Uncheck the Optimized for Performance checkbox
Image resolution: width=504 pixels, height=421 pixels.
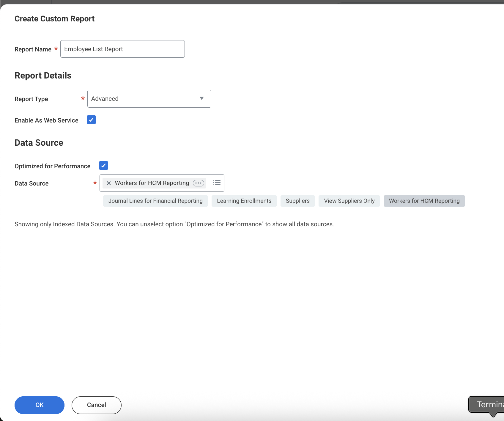103,166
